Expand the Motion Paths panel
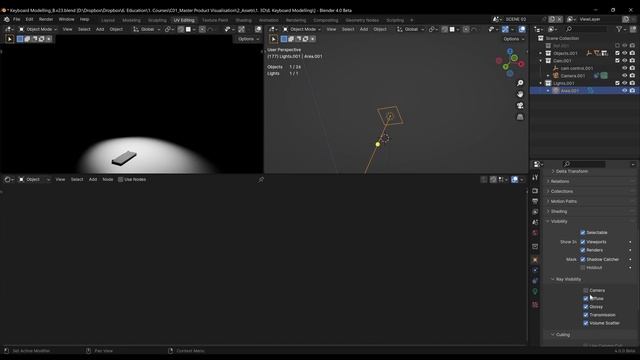The image size is (640, 360). (563, 201)
